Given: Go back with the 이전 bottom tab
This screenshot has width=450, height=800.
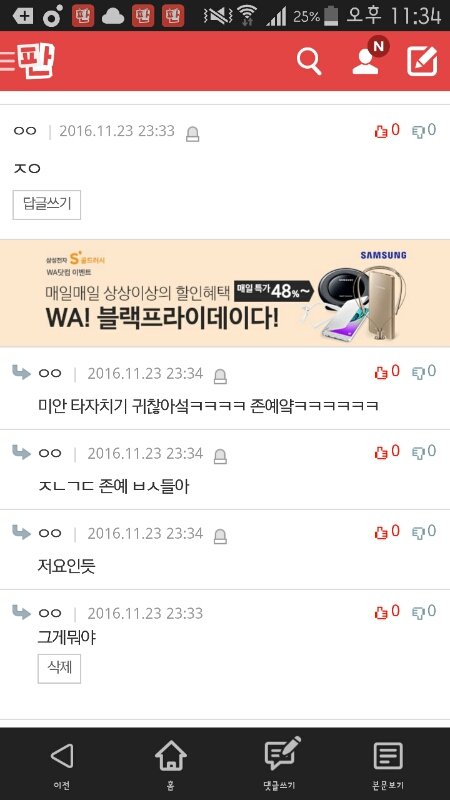Looking at the screenshot, I should [x=62, y=763].
